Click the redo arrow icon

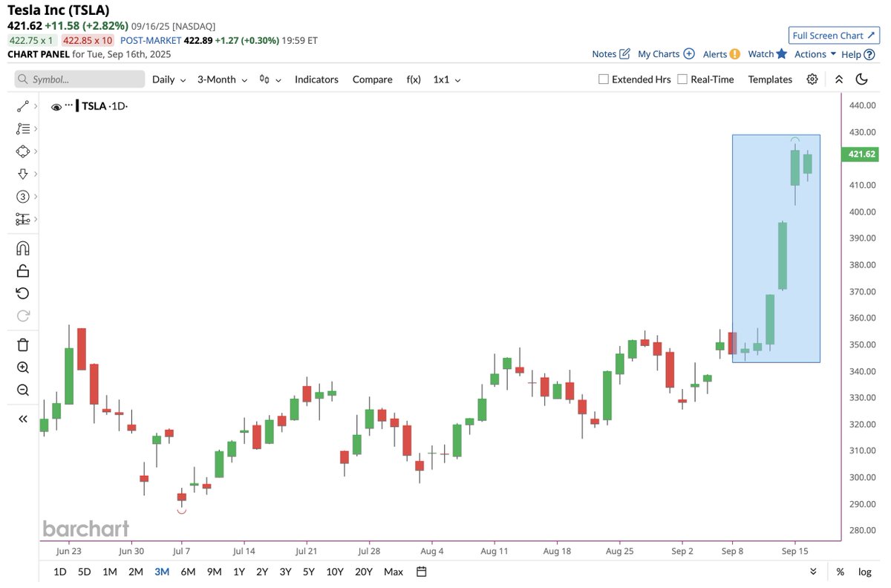[22, 316]
